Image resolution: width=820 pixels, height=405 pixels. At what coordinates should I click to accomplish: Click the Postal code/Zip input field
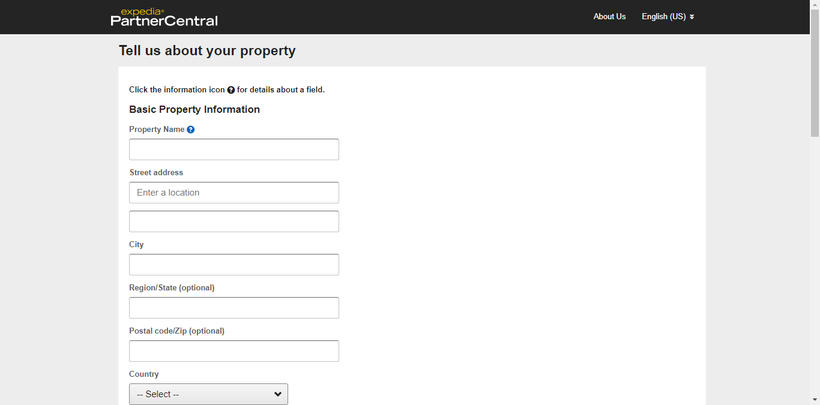(234, 351)
